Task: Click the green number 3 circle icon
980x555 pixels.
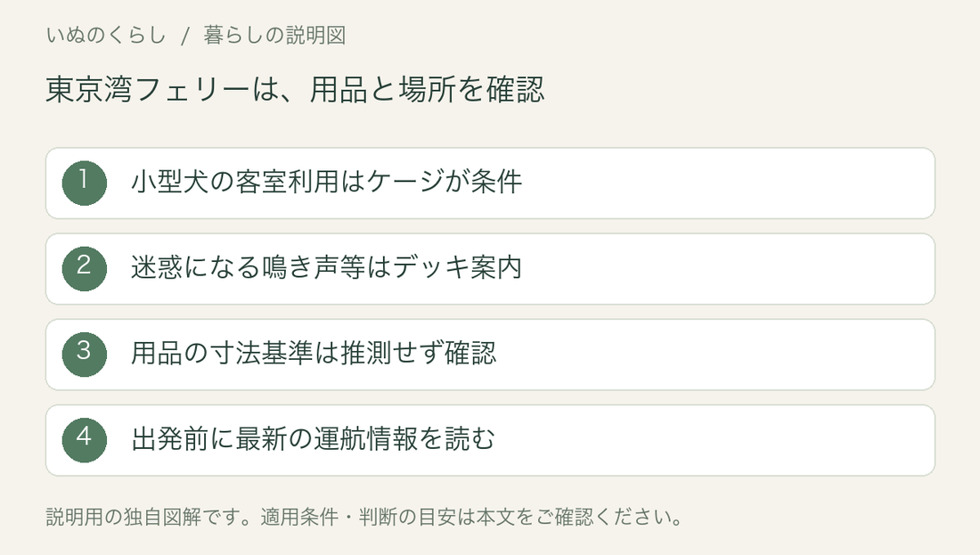Action: 85,355
